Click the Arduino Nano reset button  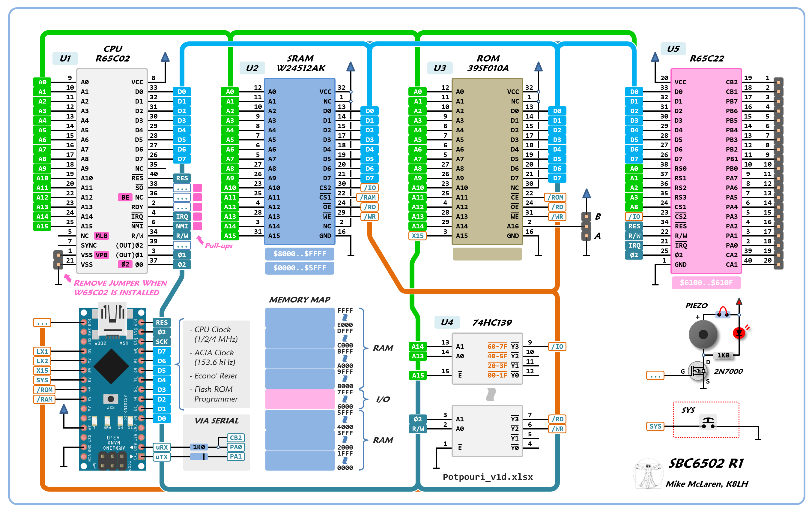(x=110, y=399)
